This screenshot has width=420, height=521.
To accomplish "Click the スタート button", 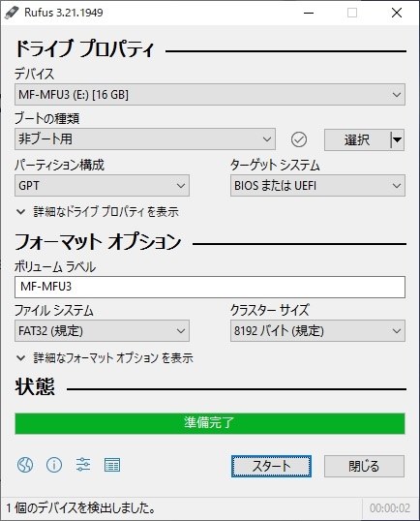I will (271, 466).
